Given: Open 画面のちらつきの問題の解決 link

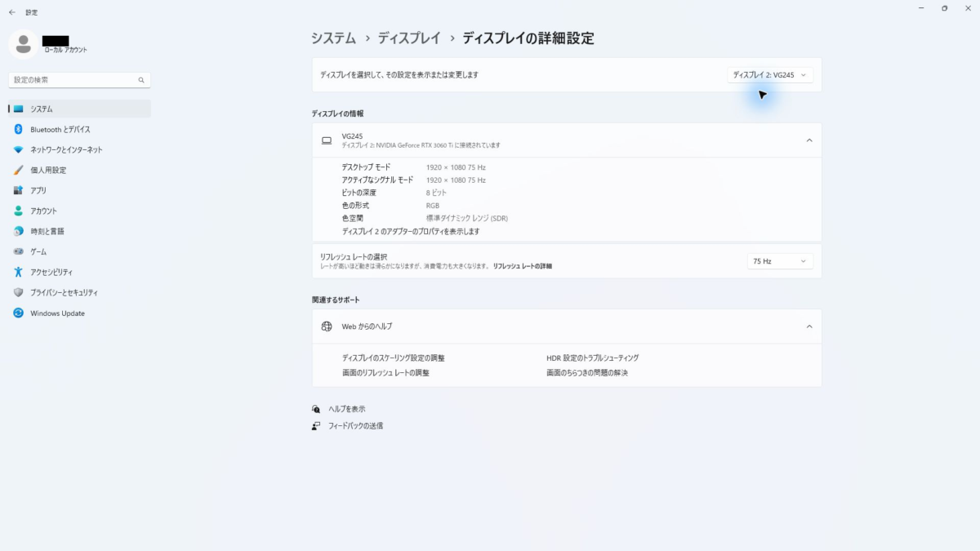Looking at the screenshot, I should coord(587,372).
